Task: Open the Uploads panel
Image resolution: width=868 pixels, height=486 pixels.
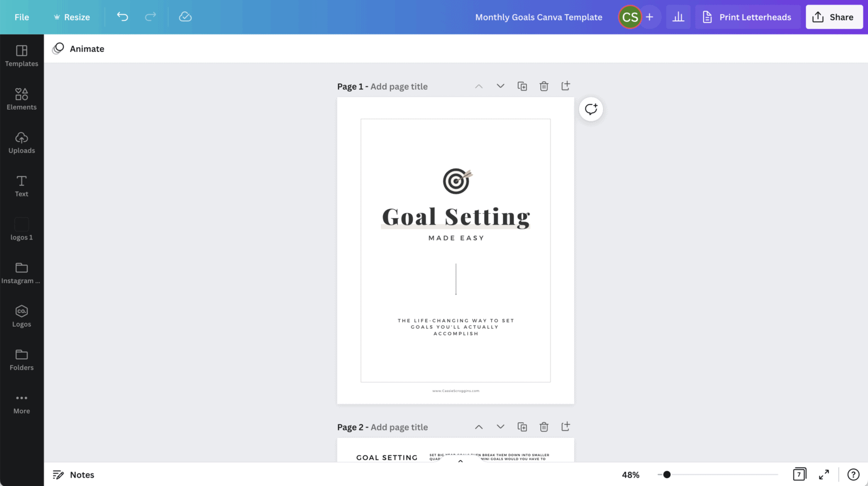Action: [x=21, y=142]
